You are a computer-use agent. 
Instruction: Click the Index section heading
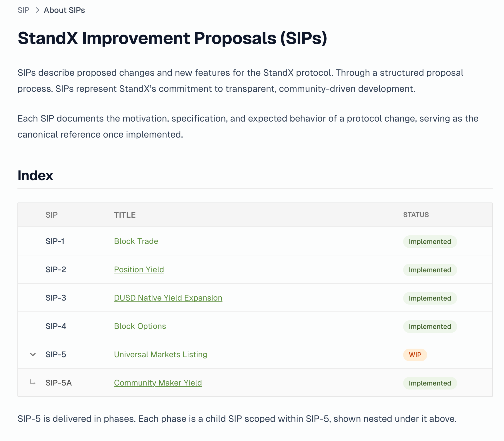(x=35, y=176)
